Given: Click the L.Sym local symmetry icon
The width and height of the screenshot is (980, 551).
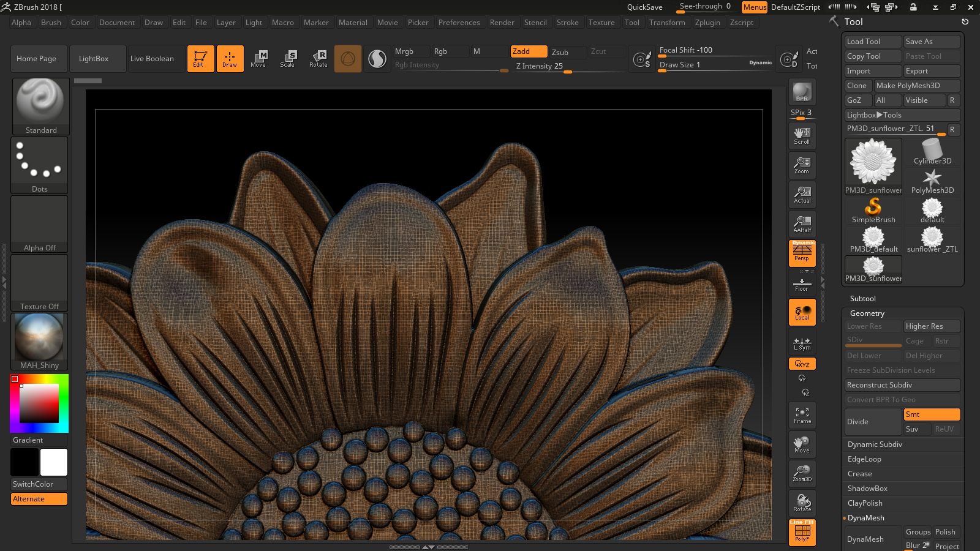Looking at the screenshot, I should pyautogui.click(x=802, y=343).
